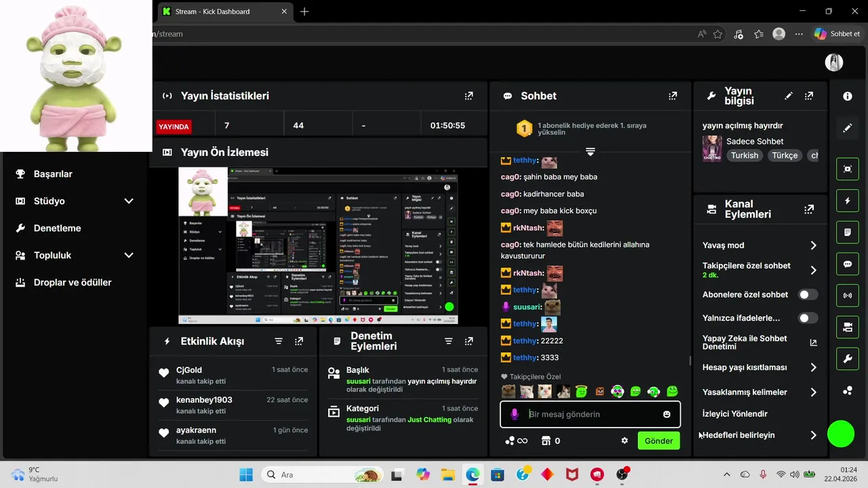Select the green frog with halo emote
Image resolution: width=868 pixels, height=488 pixels.
pos(581,391)
